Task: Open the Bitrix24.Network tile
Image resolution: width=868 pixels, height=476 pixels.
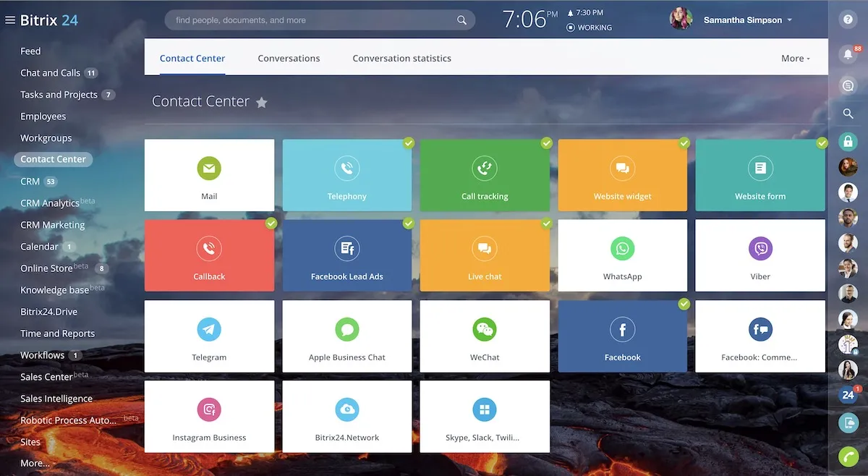Action: tap(347, 417)
